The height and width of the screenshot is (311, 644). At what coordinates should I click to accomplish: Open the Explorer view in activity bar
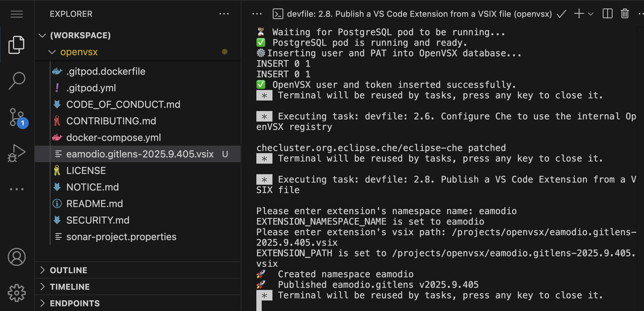(17, 45)
